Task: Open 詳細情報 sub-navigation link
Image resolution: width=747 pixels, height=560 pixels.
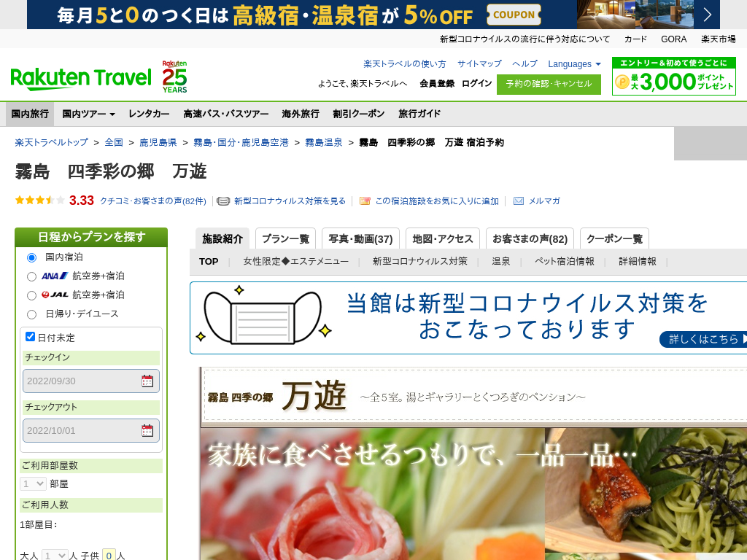Action: coord(638,262)
